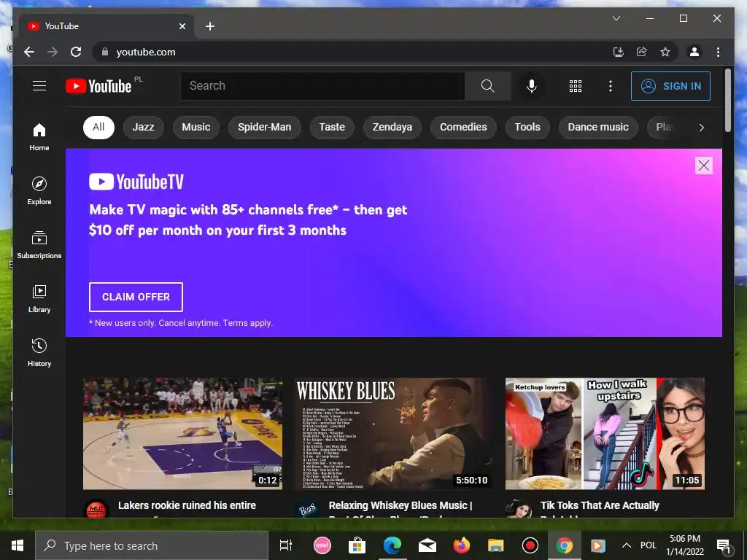Select the Tools filter chip
This screenshot has height=560, width=747.
click(527, 127)
